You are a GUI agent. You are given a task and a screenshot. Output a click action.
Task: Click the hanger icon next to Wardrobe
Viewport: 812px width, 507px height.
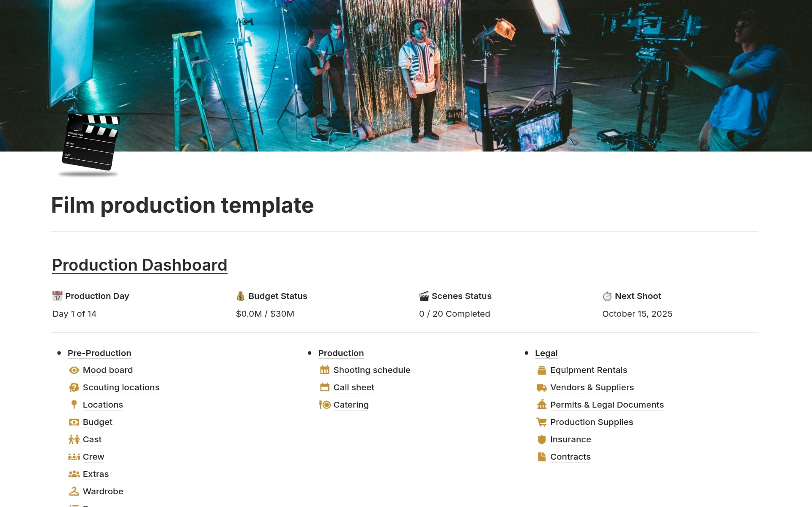pyautogui.click(x=74, y=491)
